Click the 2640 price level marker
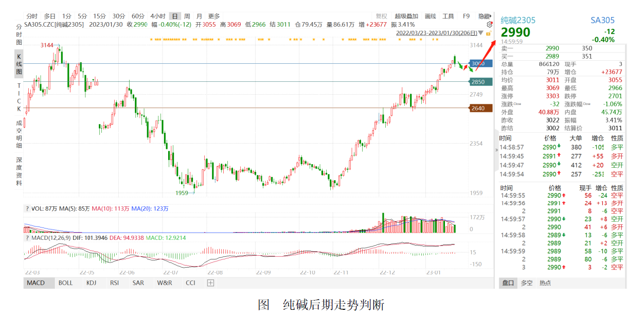This screenshot has width=644, height=316. pos(480,108)
